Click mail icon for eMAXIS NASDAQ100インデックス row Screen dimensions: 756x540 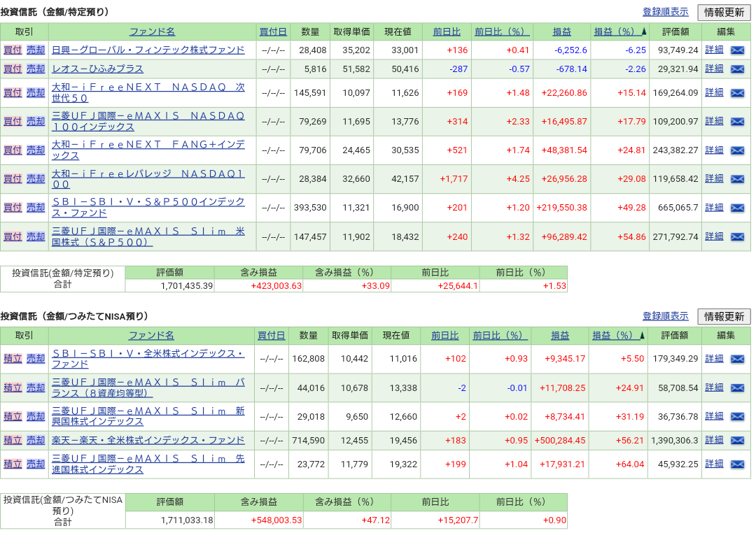point(737,122)
